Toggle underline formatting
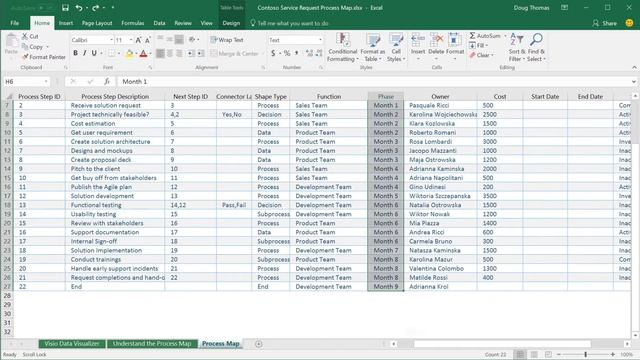This screenshot has height=360, width=640. 94,53
